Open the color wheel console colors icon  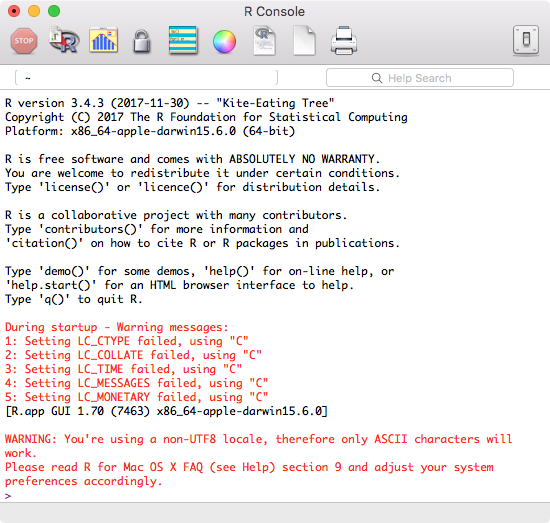coord(224,42)
